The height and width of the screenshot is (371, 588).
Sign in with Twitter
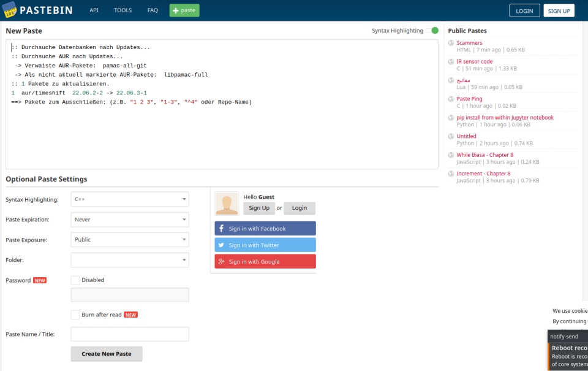(265, 244)
